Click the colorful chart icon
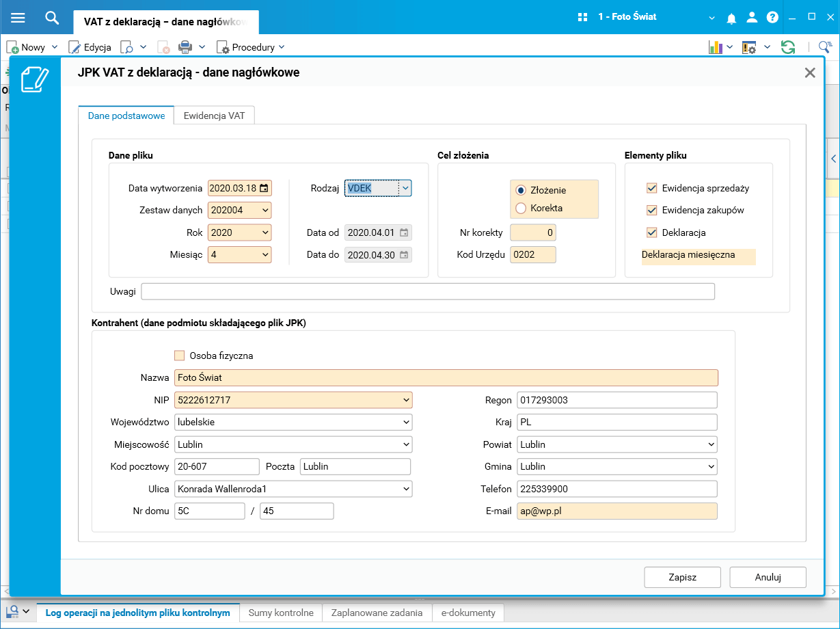The width and height of the screenshot is (840, 629). coord(716,47)
